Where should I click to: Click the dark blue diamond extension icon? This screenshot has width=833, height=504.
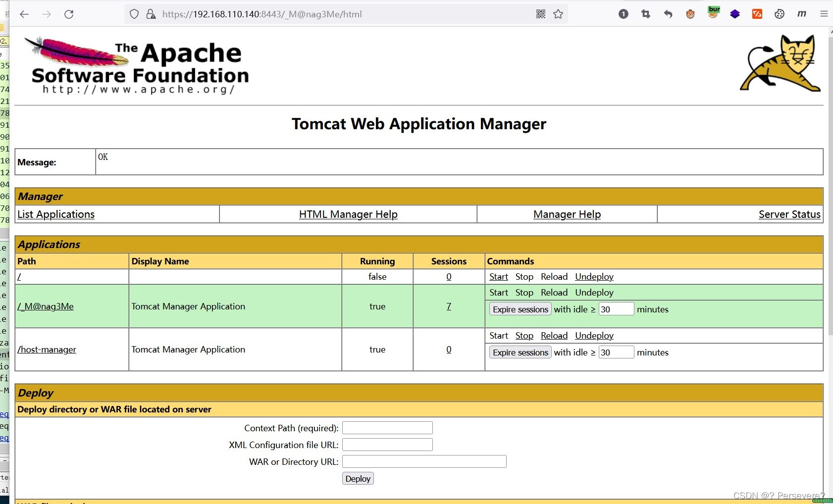735,14
